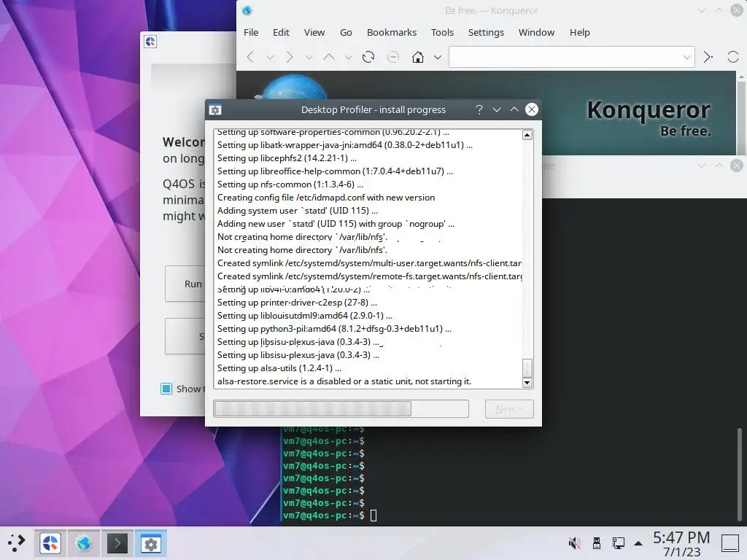
Task: Click log line 'Setting up printer-driver-c2esp (27-8)'
Action: click(298, 303)
